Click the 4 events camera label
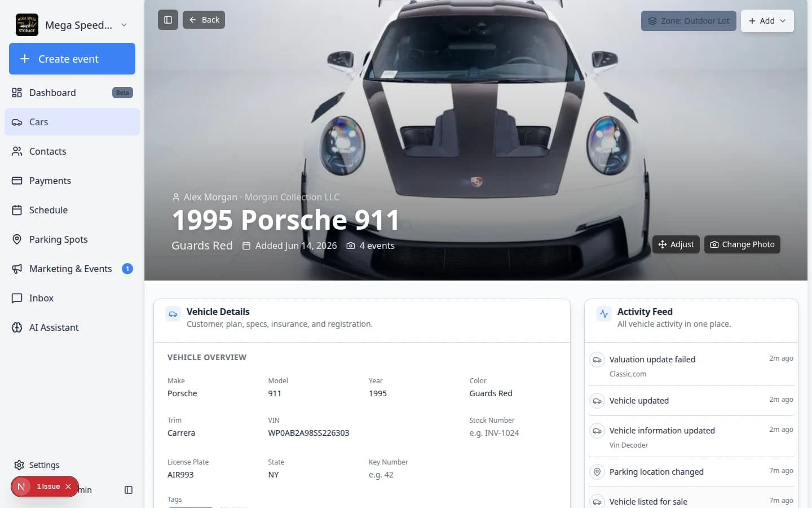 [x=370, y=246]
